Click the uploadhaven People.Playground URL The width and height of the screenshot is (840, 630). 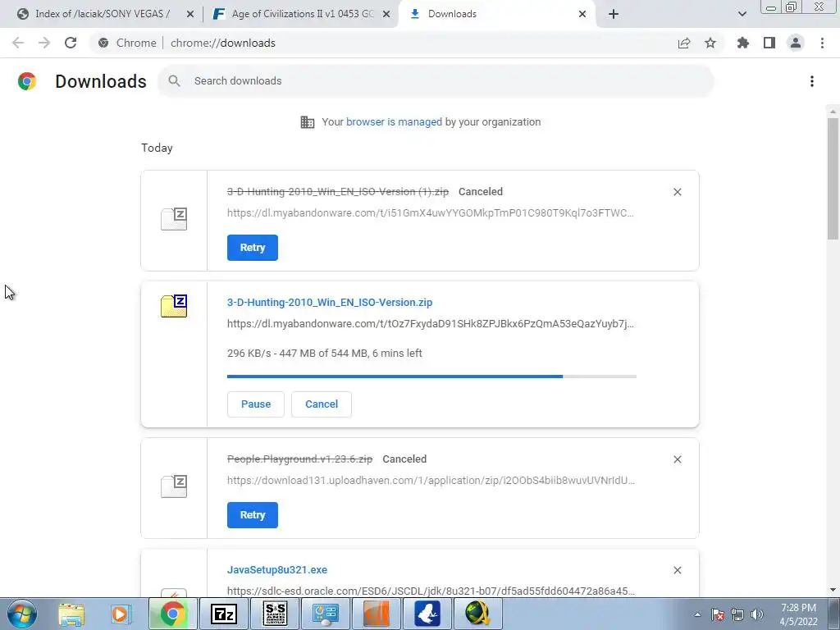click(431, 480)
